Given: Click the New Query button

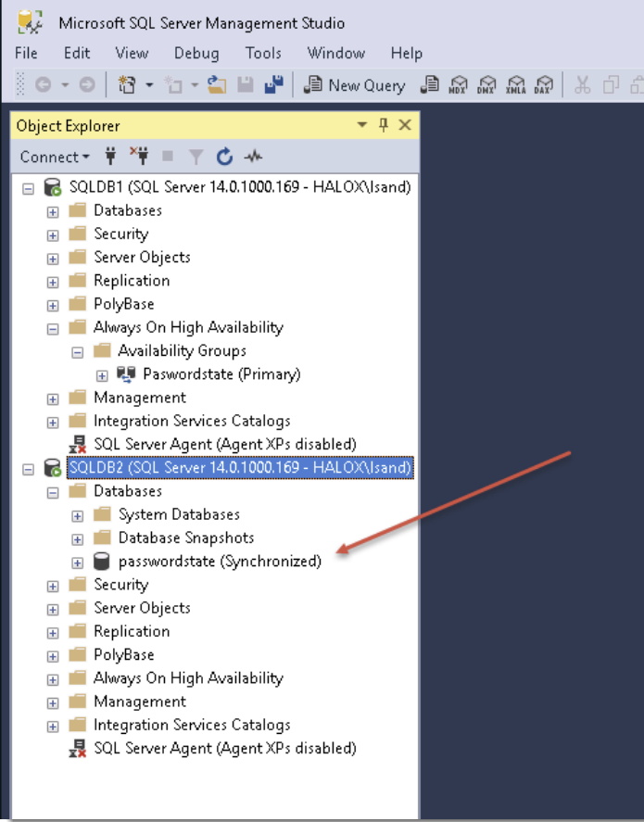Looking at the screenshot, I should pos(355,85).
